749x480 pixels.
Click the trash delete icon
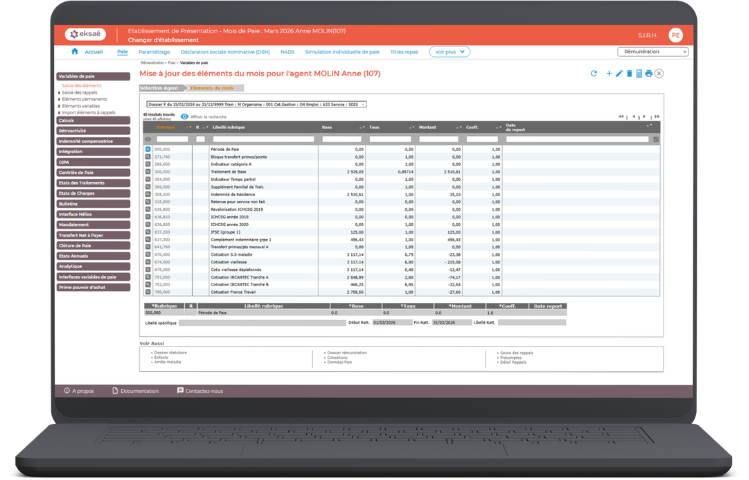(629, 74)
